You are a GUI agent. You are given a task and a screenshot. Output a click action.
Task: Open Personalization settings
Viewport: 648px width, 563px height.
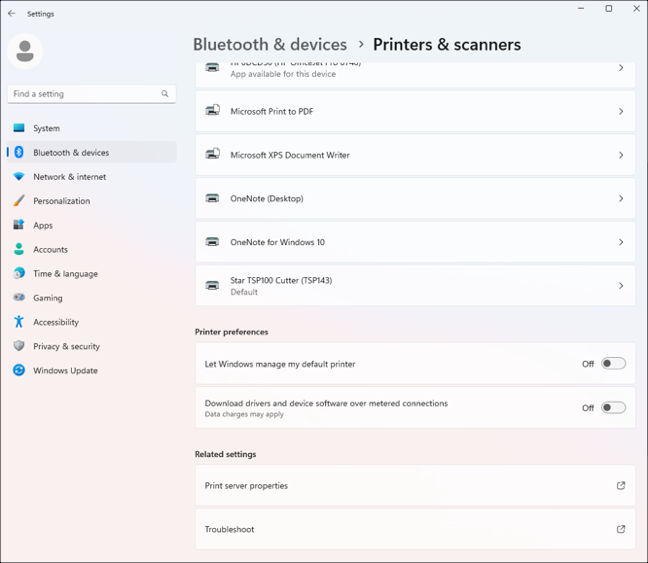92,201
